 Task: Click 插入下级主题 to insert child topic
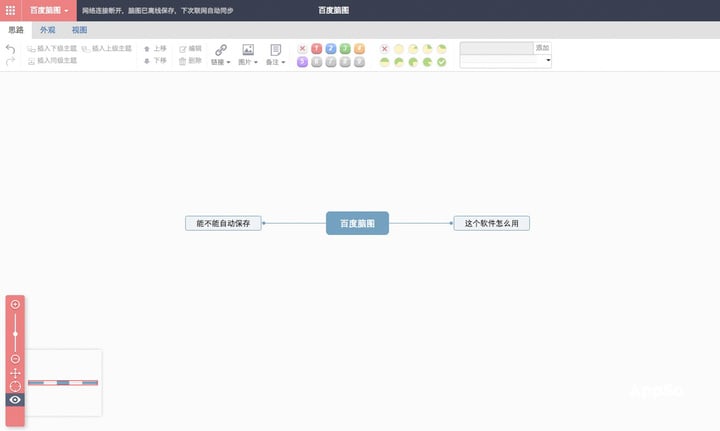tap(52, 48)
